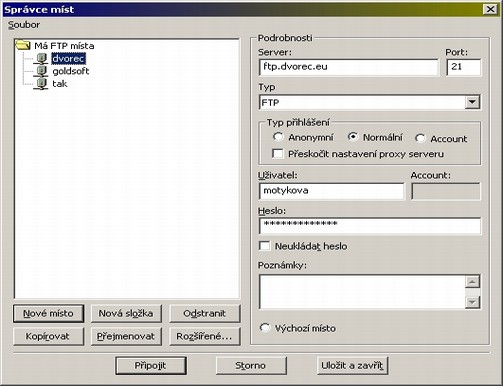Click the Storno button

(x=251, y=366)
